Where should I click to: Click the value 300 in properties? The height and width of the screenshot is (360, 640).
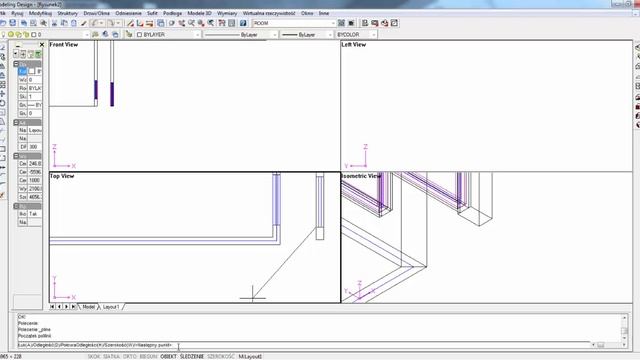tap(34, 147)
